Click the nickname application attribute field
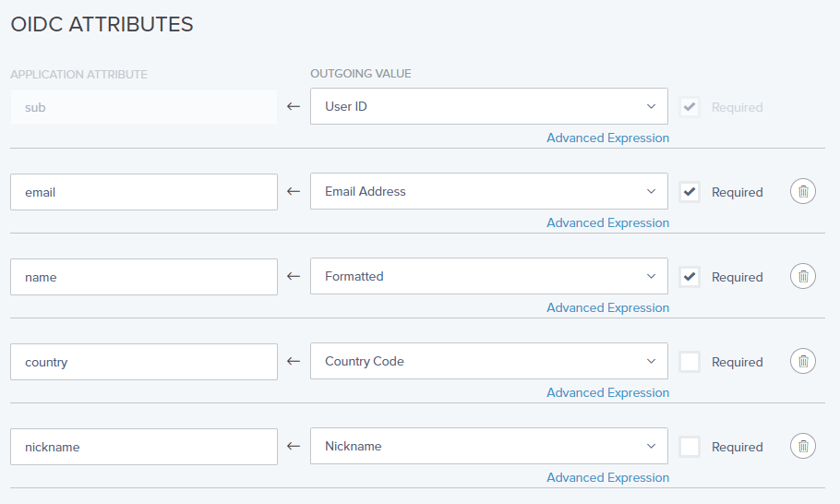The image size is (840, 504). (144, 447)
